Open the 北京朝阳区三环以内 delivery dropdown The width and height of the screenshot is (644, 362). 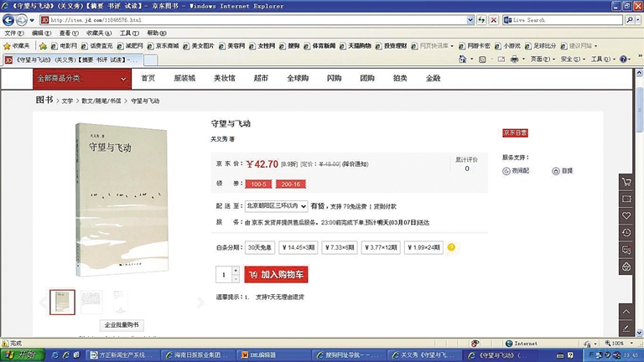point(276,204)
